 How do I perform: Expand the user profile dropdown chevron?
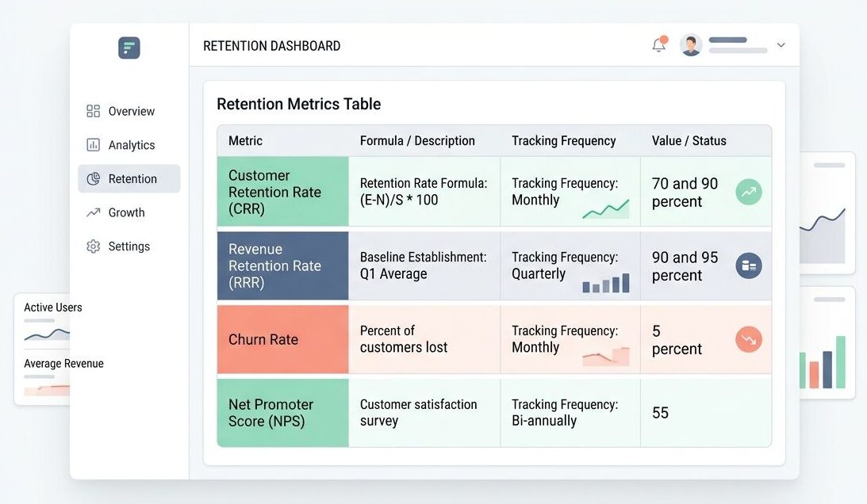click(781, 44)
